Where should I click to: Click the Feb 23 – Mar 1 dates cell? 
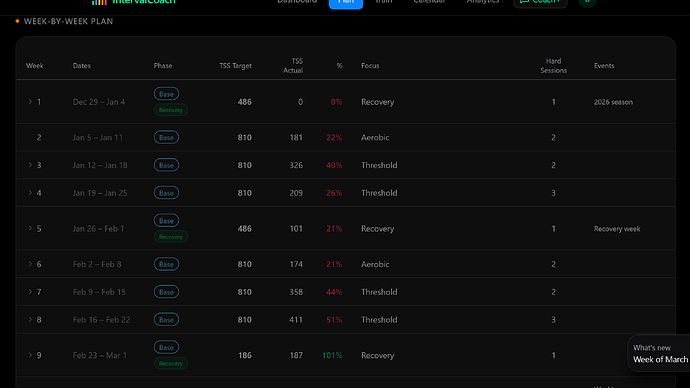tap(99, 355)
